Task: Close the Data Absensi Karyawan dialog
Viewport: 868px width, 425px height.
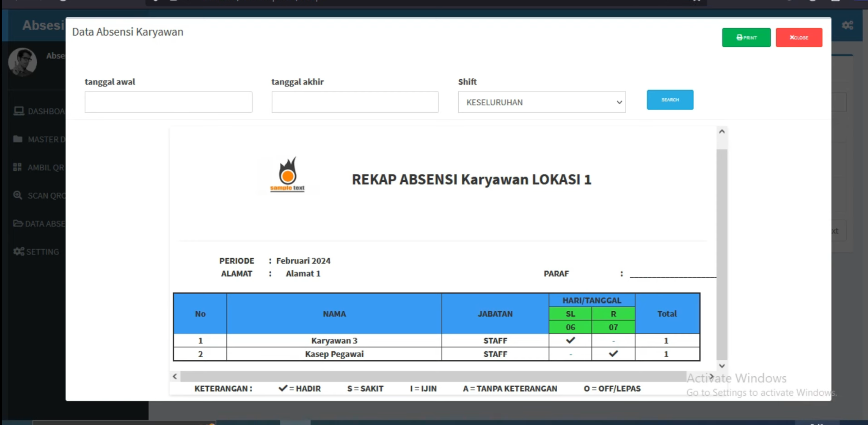Action: point(799,37)
